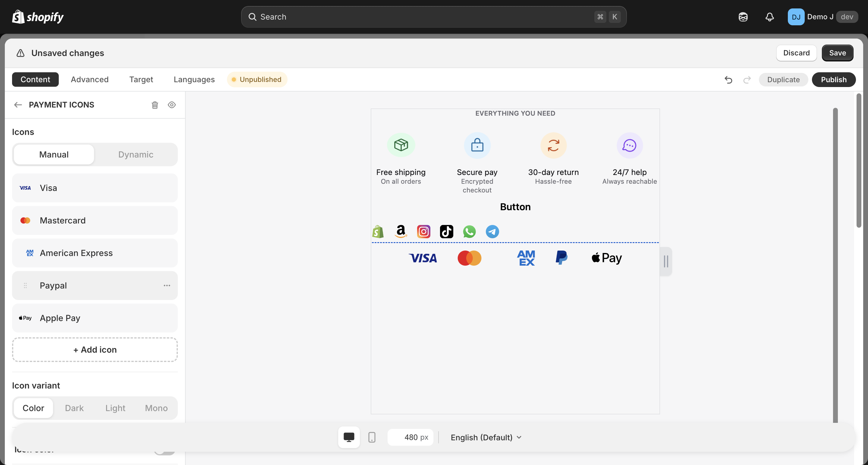Click the Save button
The height and width of the screenshot is (465, 868).
point(838,53)
